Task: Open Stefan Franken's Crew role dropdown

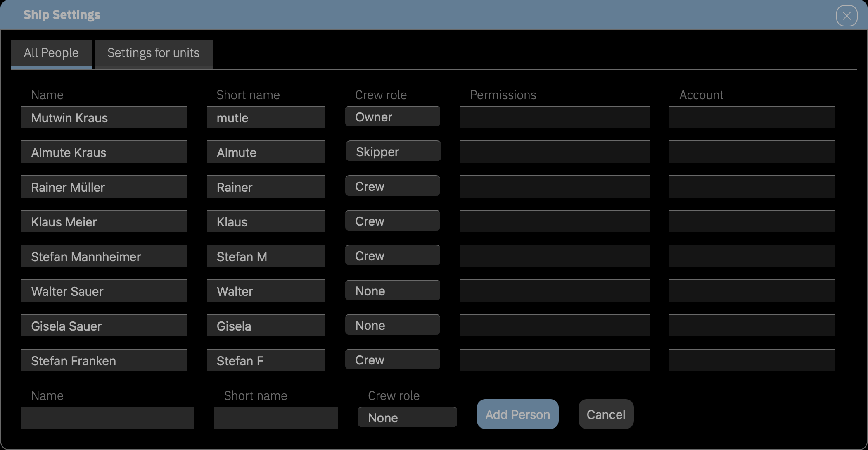Action: point(392,360)
